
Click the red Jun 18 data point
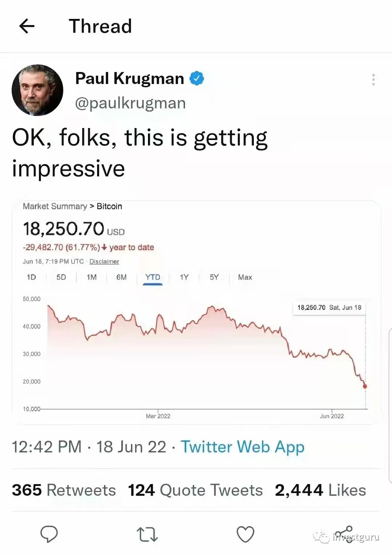click(x=365, y=386)
